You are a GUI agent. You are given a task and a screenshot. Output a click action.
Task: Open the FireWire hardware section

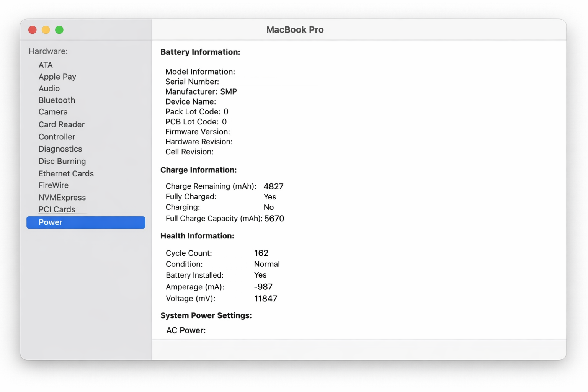[53, 185]
